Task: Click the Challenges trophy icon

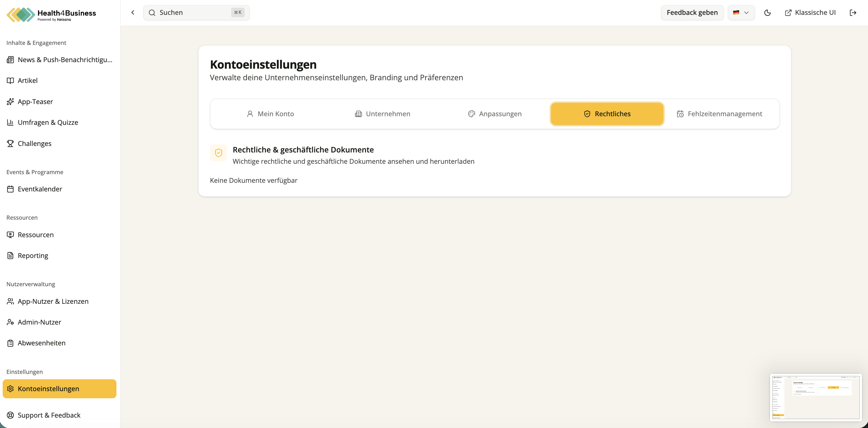Action: (10, 143)
